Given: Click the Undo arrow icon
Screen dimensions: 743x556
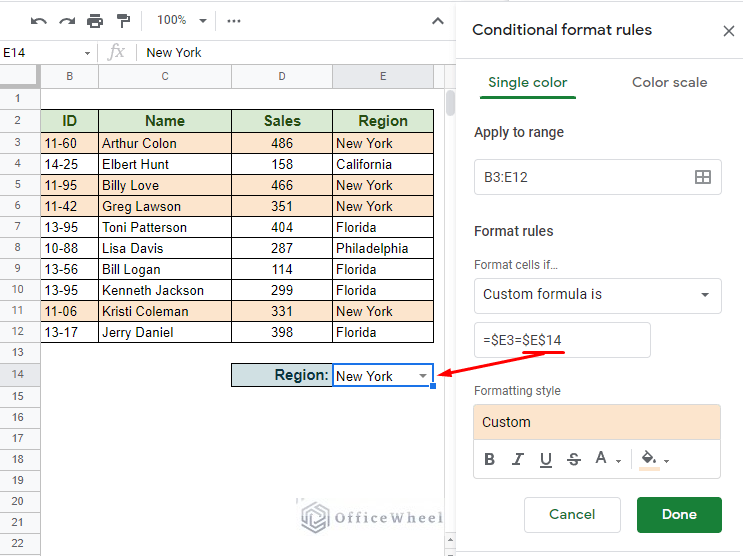Looking at the screenshot, I should click(x=39, y=20).
